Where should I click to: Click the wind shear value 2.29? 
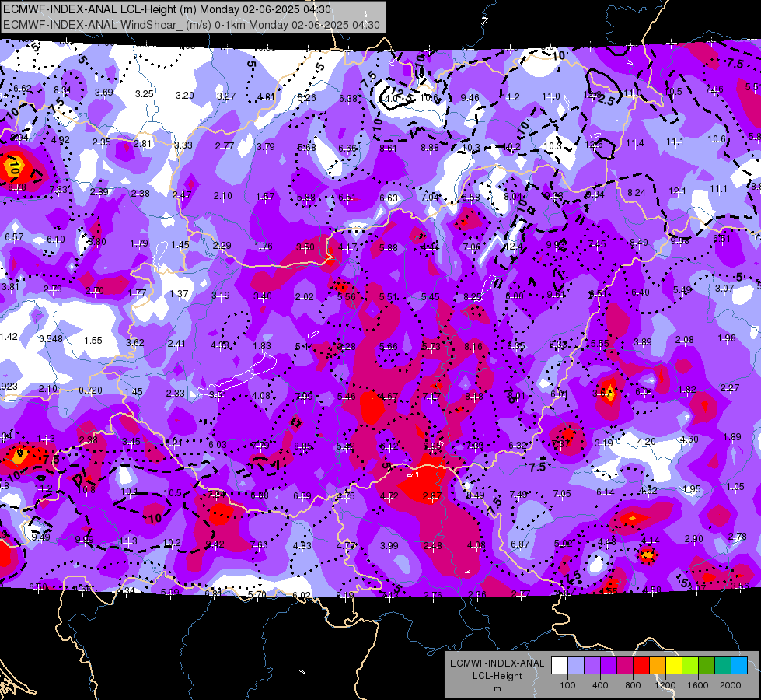[222, 245]
